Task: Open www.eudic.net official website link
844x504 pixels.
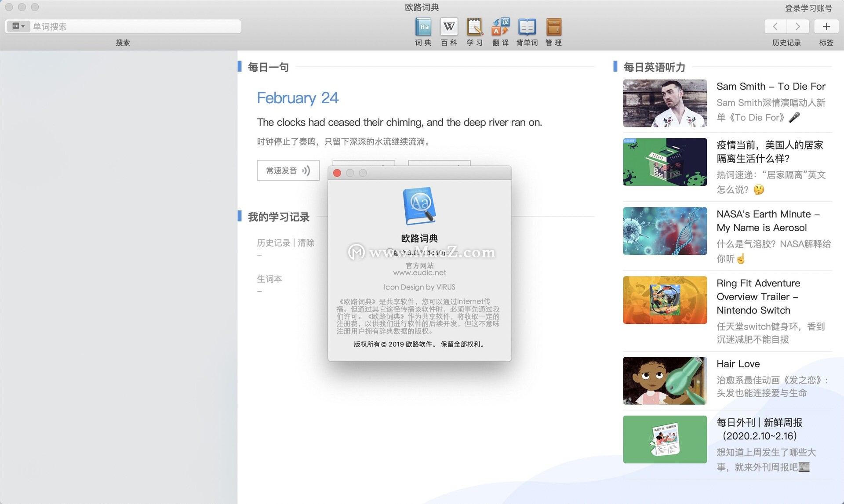Action: 419,272
